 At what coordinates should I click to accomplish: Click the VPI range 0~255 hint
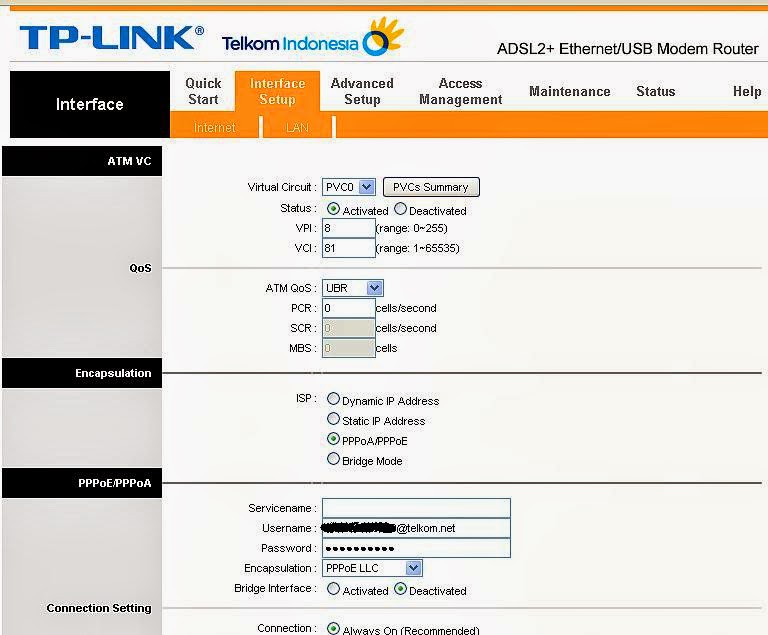tap(411, 228)
